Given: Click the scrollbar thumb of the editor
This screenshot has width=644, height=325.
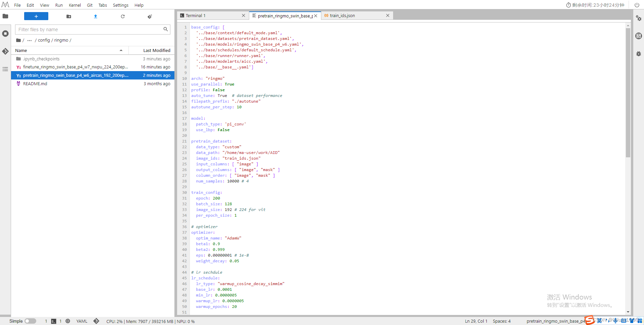Looking at the screenshot, I should [628, 93].
